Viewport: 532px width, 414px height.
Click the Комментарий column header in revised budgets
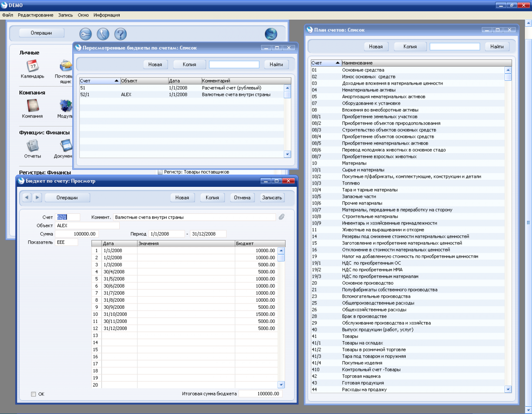(246, 81)
